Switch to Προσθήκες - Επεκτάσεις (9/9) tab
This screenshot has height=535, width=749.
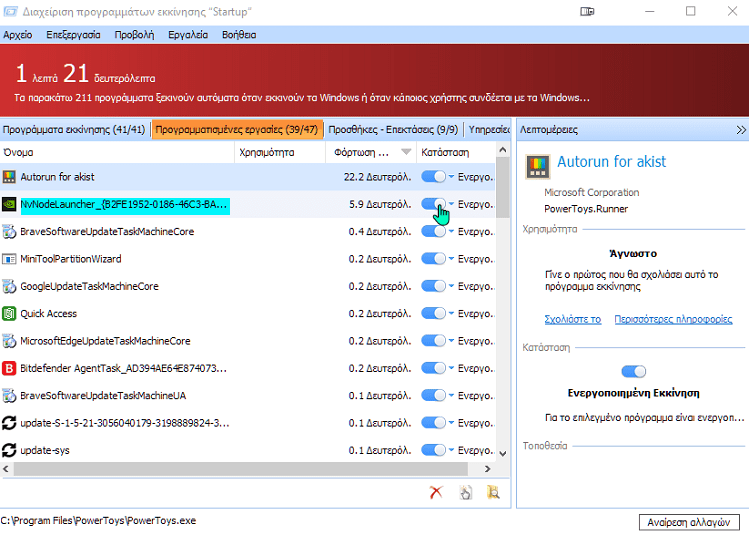[393, 129]
